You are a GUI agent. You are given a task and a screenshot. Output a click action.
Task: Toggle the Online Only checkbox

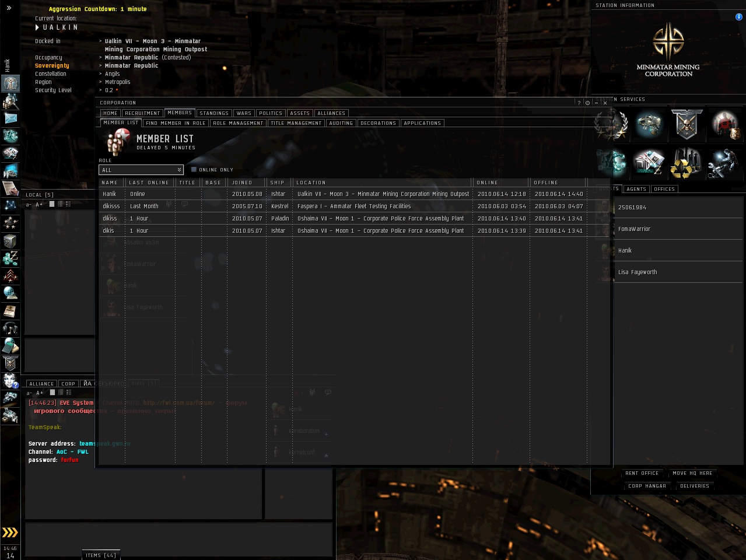[194, 170]
